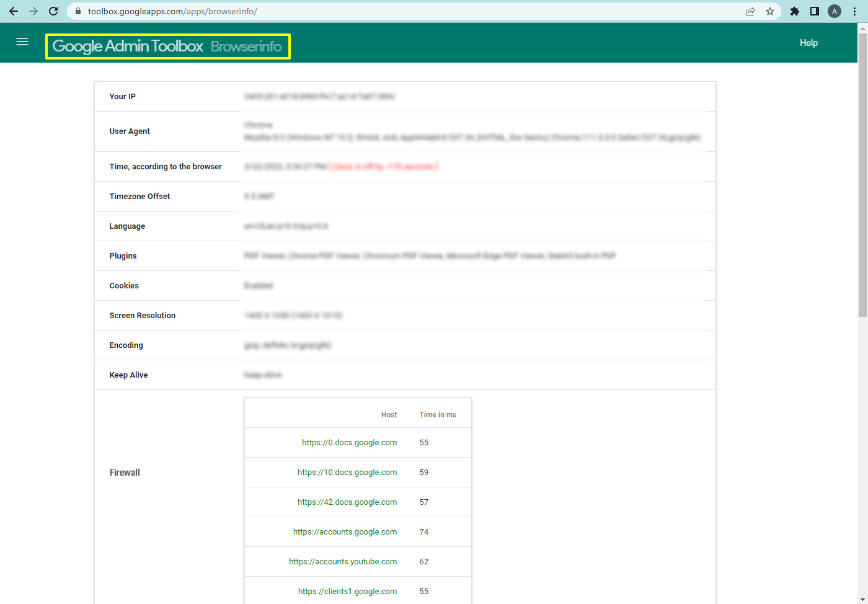Open the hamburger navigation menu
Viewport: 868px width, 604px height.
click(22, 42)
